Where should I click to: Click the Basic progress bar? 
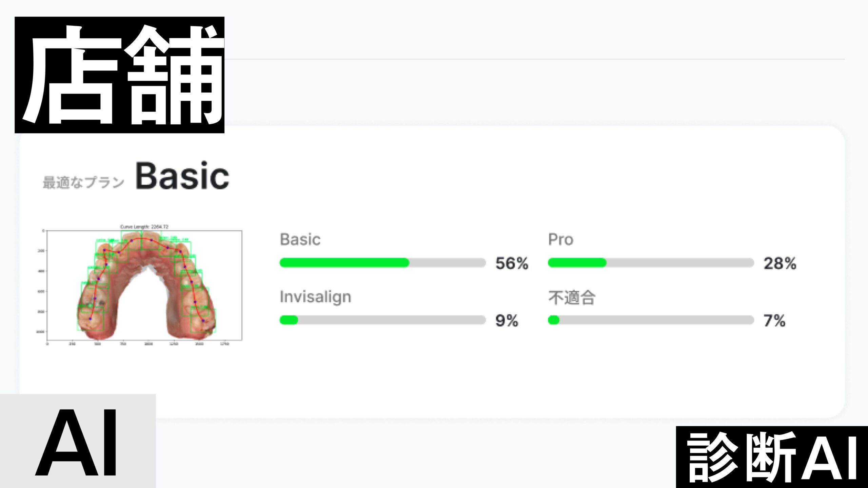click(382, 263)
